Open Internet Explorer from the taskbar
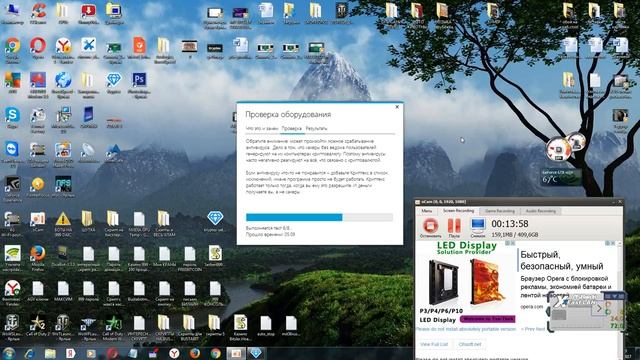Viewport: 640px width, 360px height. coord(29,353)
